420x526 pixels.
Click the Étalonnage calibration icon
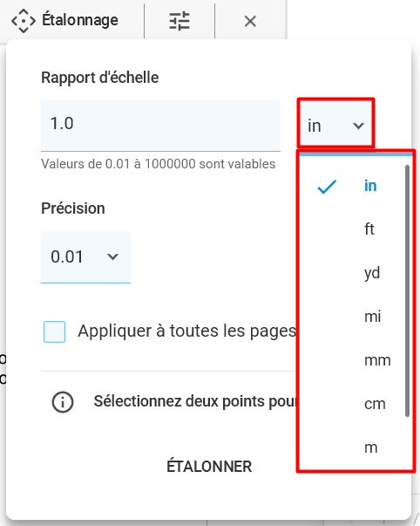[24, 21]
